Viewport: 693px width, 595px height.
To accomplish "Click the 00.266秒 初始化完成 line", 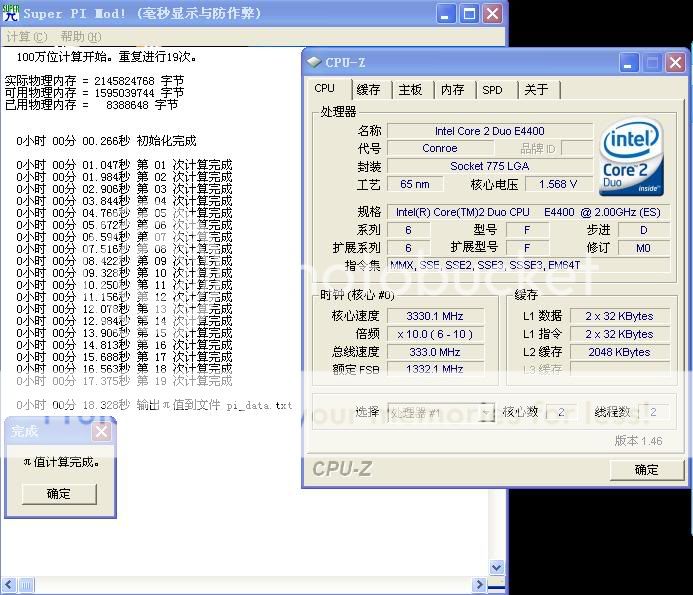I will point(106,141).
